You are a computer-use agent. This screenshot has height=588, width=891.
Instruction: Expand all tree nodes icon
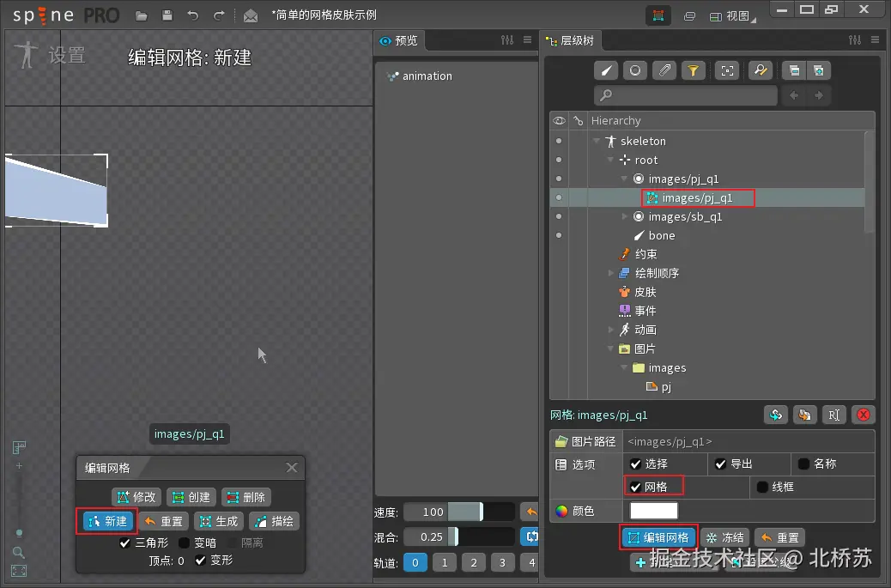tap(819, 70)
